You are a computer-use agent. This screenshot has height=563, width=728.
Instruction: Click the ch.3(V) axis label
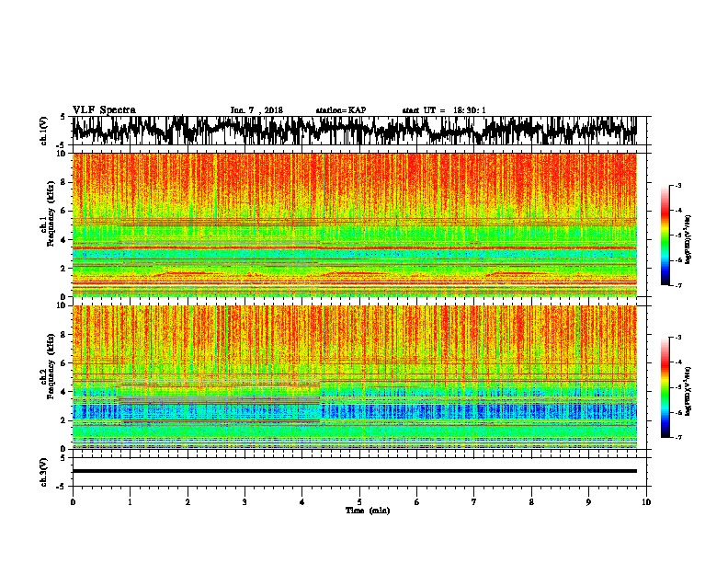pos(44,472)
